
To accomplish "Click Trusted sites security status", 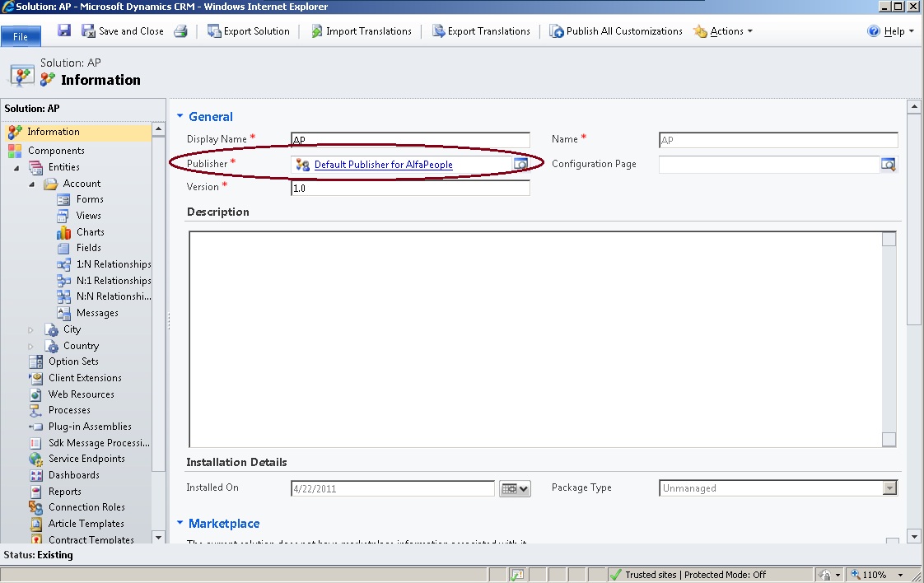I will (x=688, y=575).
